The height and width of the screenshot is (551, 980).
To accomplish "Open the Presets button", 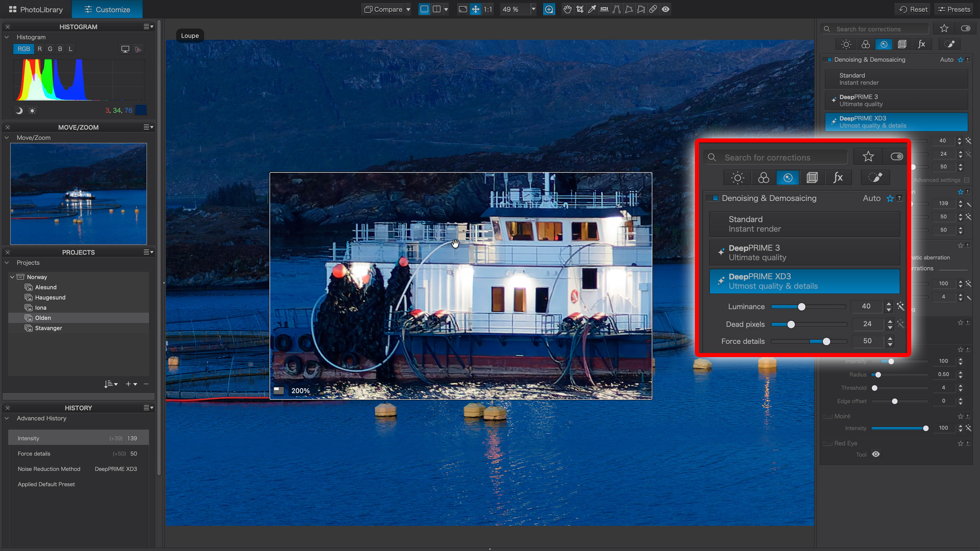I will point(954,9).
